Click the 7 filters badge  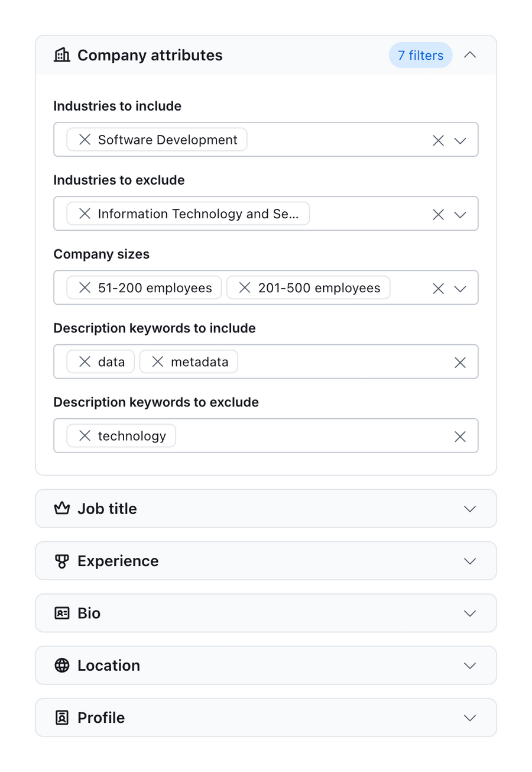[x=420, y=55]
